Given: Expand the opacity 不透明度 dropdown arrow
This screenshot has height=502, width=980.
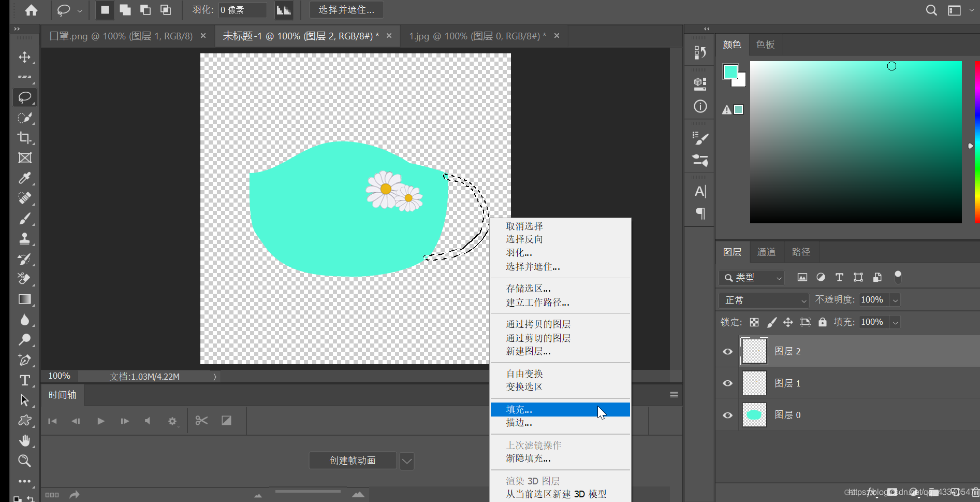Looking at the screenshot, I should point(895,300).
